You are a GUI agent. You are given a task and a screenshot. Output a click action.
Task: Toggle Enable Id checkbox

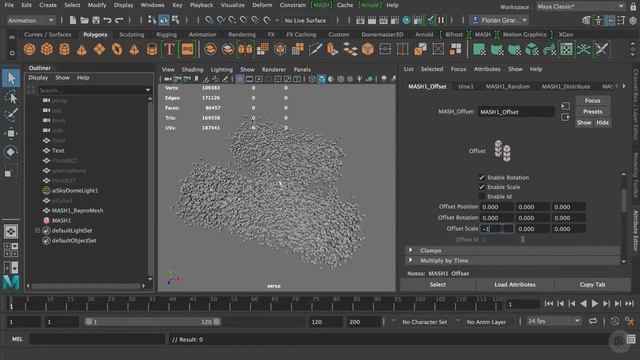click(x=482, y=196)
